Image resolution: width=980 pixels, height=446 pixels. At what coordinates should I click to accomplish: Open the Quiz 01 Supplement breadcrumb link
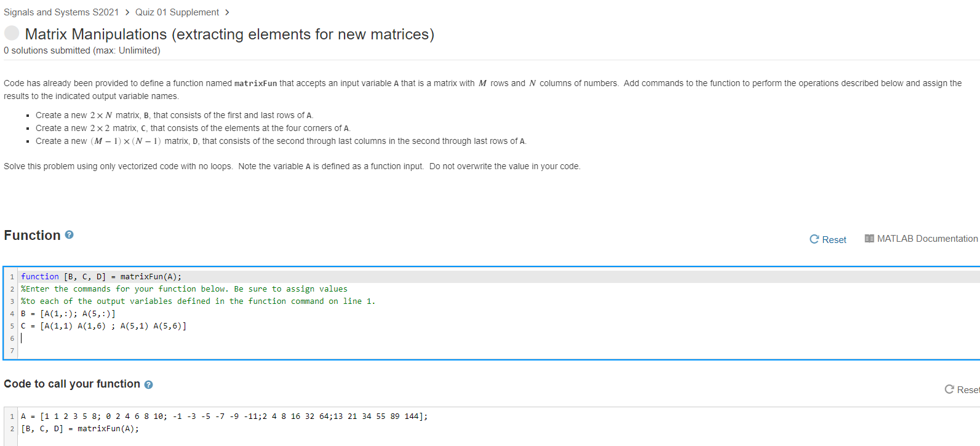pyautogui.click(x=177, y=12)
